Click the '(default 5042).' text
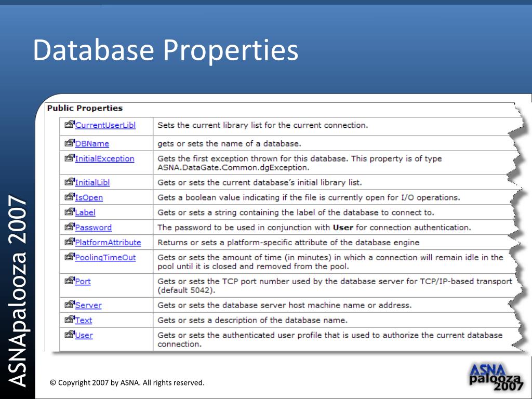This screenshot has width=532, height=399. click(x=187, y=290)
